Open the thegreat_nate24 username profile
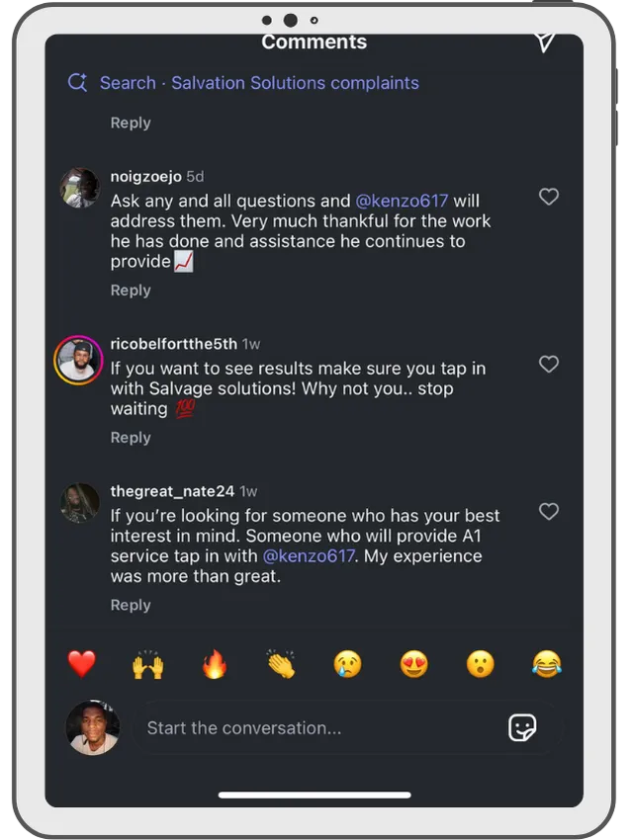 [x=172, y=491]
